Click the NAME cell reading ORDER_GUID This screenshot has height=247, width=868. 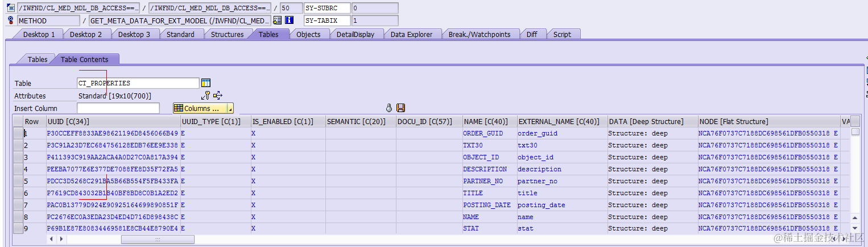pos(489,133)
